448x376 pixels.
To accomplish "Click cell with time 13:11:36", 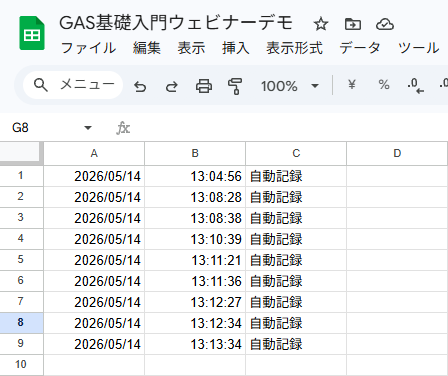I will coord(195,281).
